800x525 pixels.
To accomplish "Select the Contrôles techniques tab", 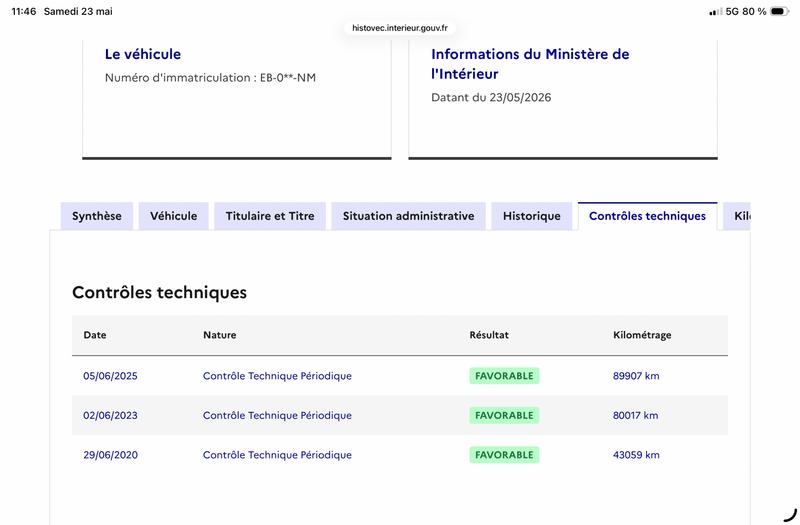I will (x=647, y=216).
